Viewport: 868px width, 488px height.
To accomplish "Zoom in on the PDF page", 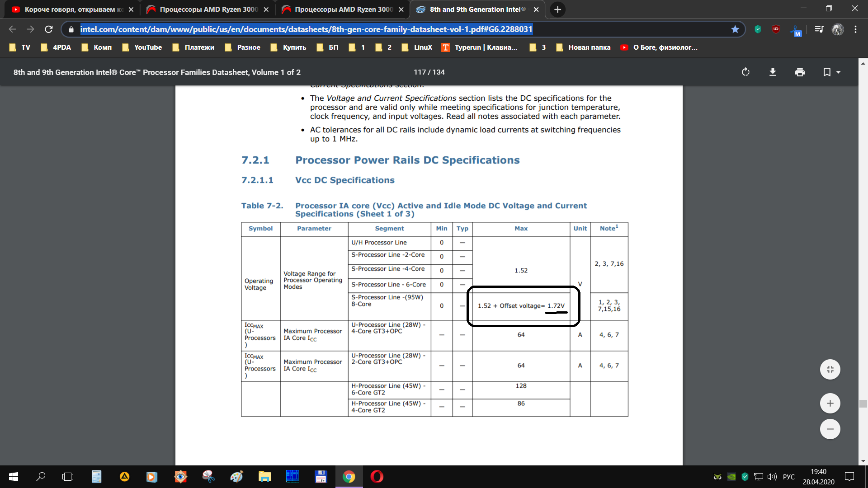I will coord(830,403).
